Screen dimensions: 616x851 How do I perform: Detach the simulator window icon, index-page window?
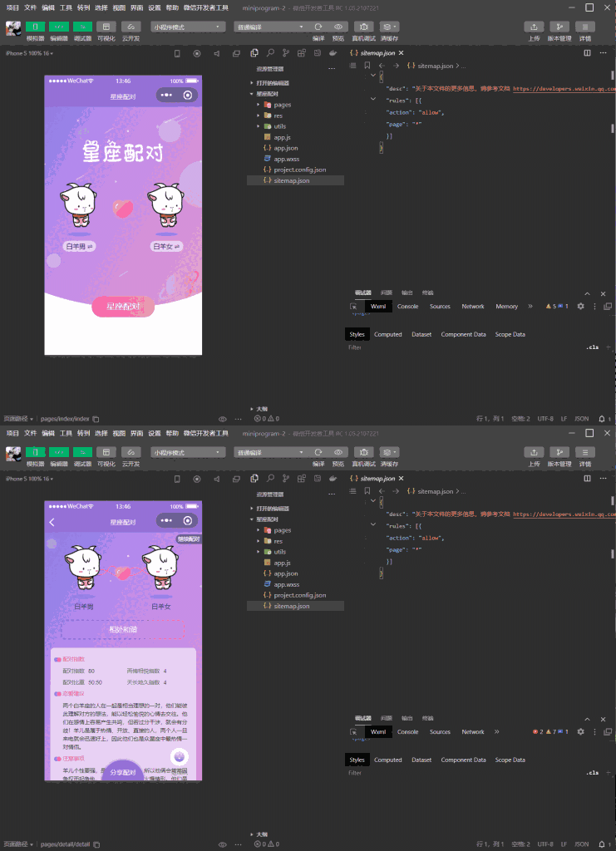coord(236,53)
